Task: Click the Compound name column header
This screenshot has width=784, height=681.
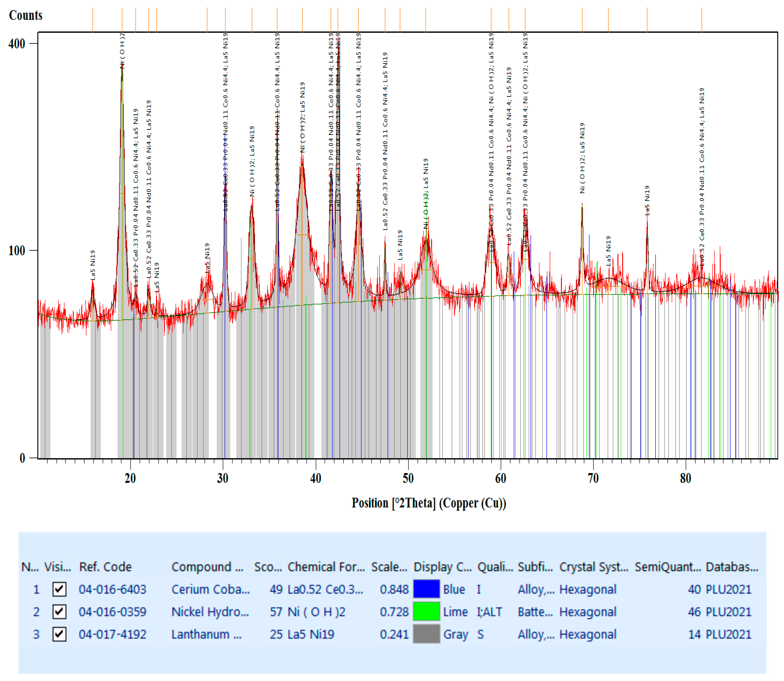Action: pos(207,567)
